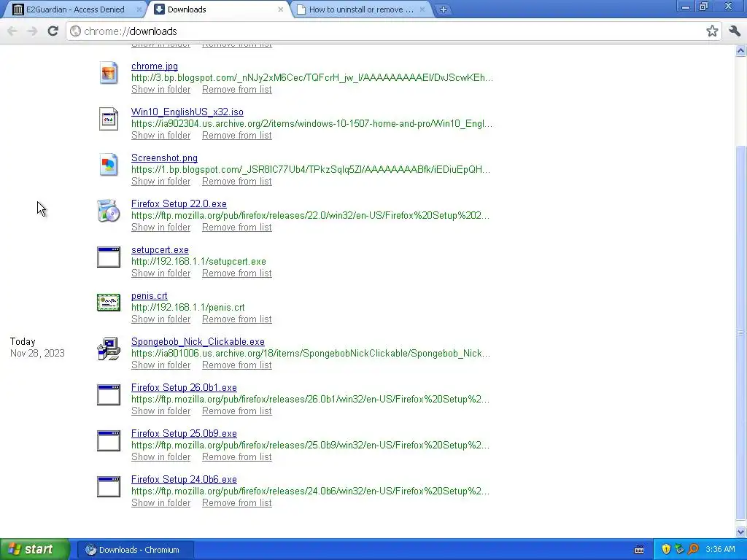Show Screenshot.png in folder

pyautogui.click(x=160, y=182)
